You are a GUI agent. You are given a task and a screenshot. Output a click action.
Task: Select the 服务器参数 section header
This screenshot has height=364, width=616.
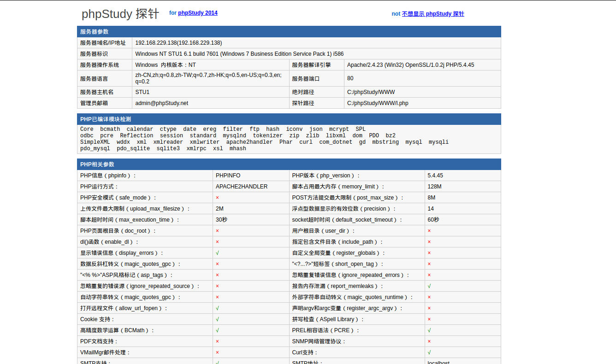tap(95, 32)
